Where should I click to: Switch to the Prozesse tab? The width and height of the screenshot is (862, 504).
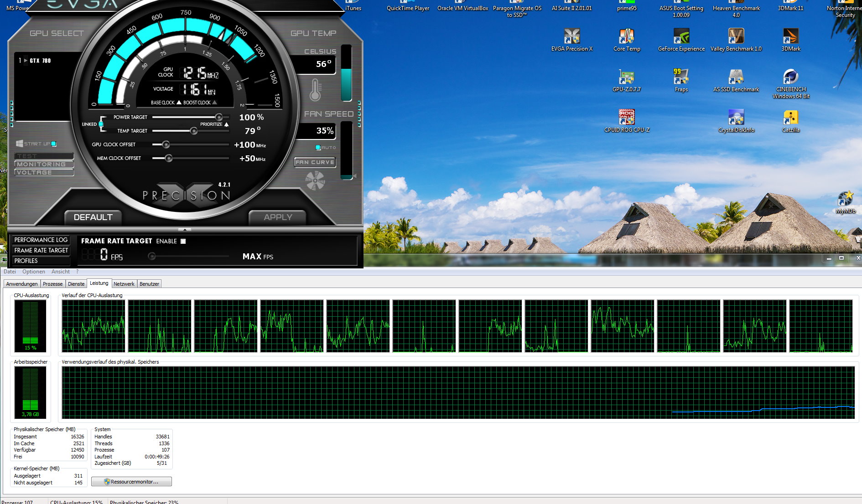coord(53,284)
